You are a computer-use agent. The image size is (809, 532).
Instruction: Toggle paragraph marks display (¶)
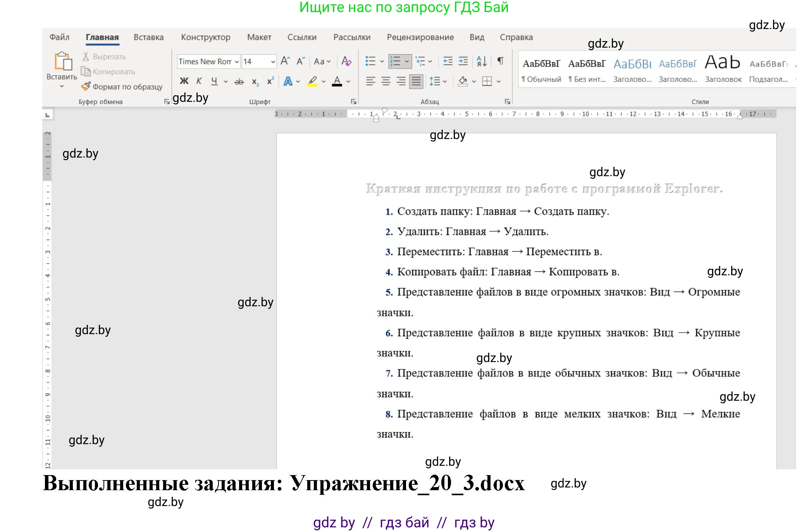(501, 61)
